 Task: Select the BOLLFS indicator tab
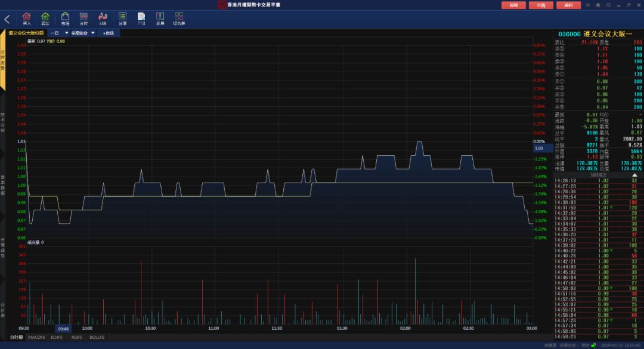click(97, 337)
